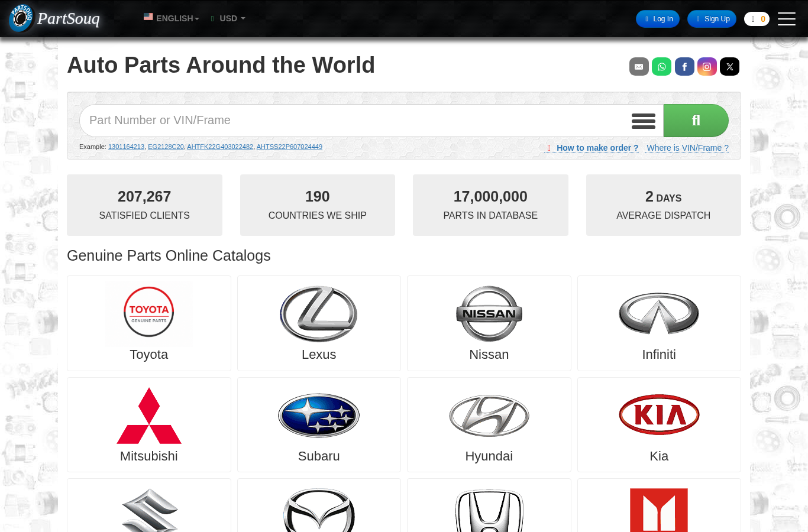Click the '190 Countries We Ship' stat box
The width and height of the screenshot is (808, 532).
click(x=318, y=205)
